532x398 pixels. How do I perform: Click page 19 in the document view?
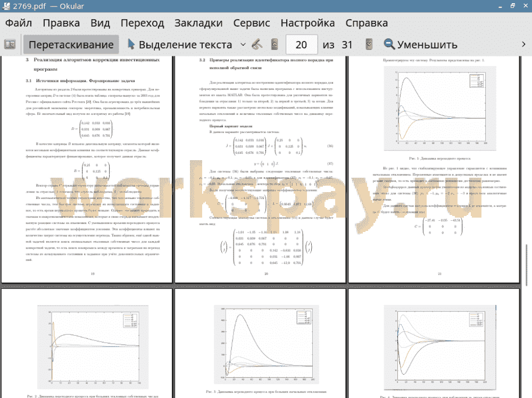[x=87, y=169]
